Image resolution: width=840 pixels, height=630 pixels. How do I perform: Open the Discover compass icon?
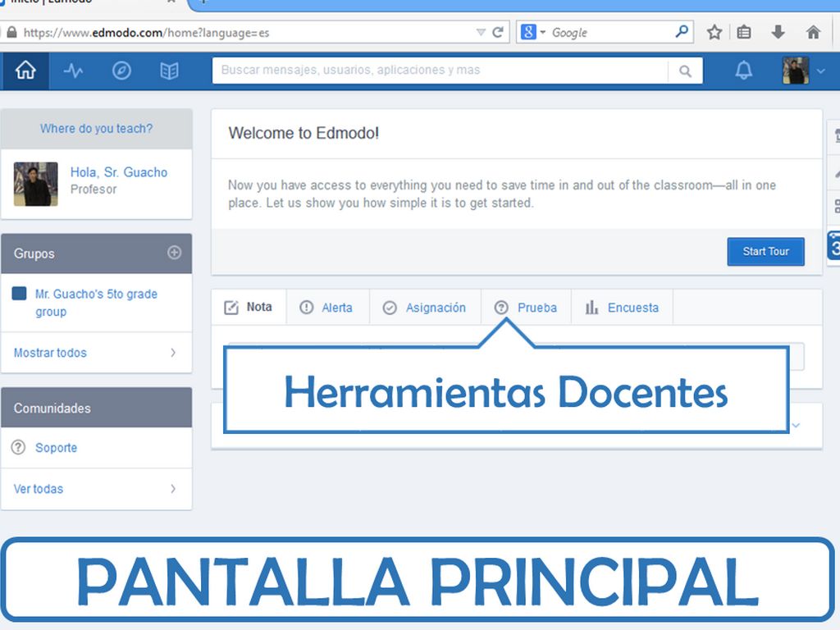121,71
